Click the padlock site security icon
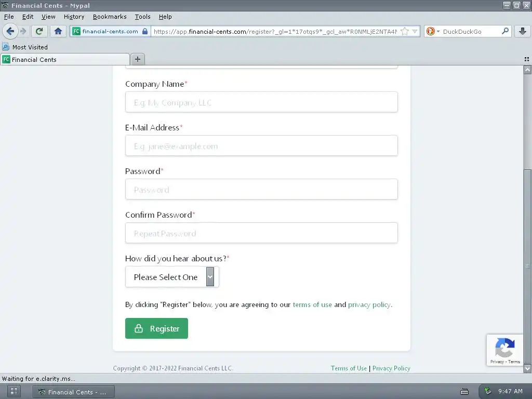 145,31
